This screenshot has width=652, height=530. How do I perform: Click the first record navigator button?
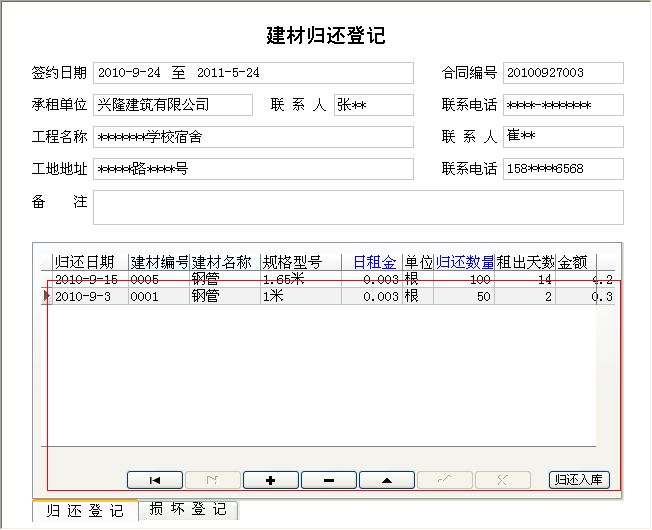pos(155,480)
